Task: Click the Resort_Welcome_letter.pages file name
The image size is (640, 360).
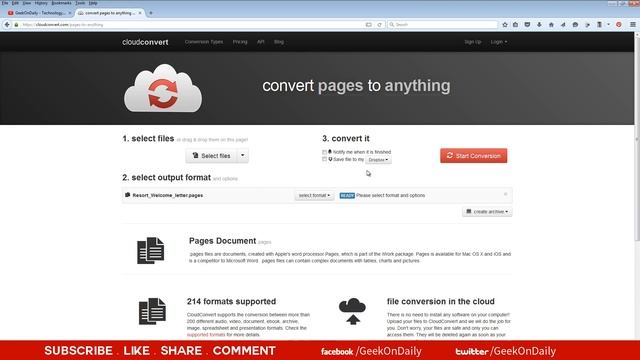Action: (x=167, y=196)
